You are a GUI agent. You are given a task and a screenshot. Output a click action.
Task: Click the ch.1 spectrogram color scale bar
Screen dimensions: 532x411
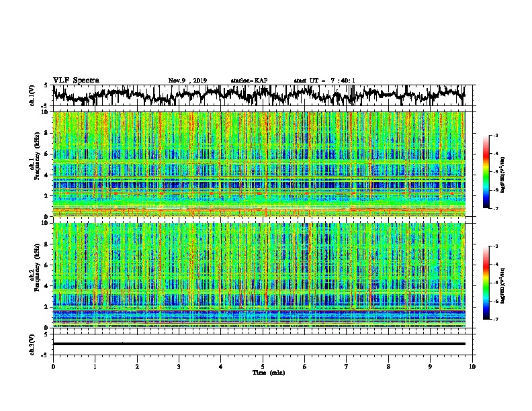pyautogui.click(x=486, y=172)
